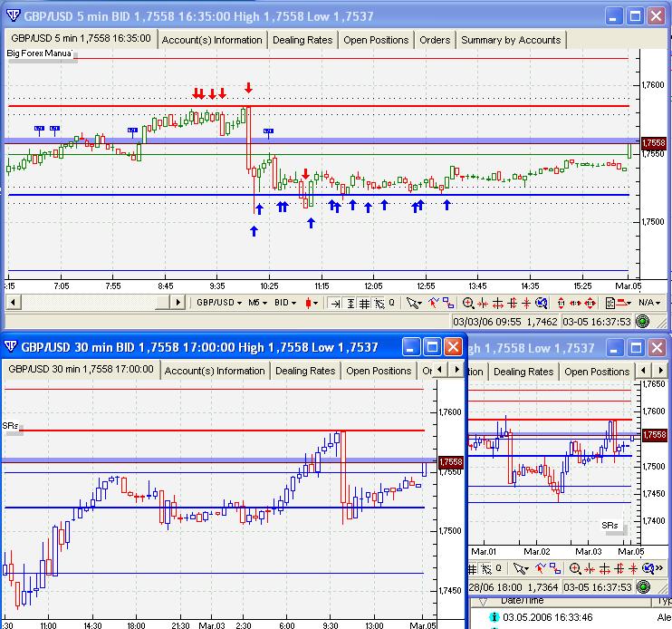The image size is (672, 629).
Task: Click the green connection status indicator in 5 min window
Action: (x=642, y=321)
